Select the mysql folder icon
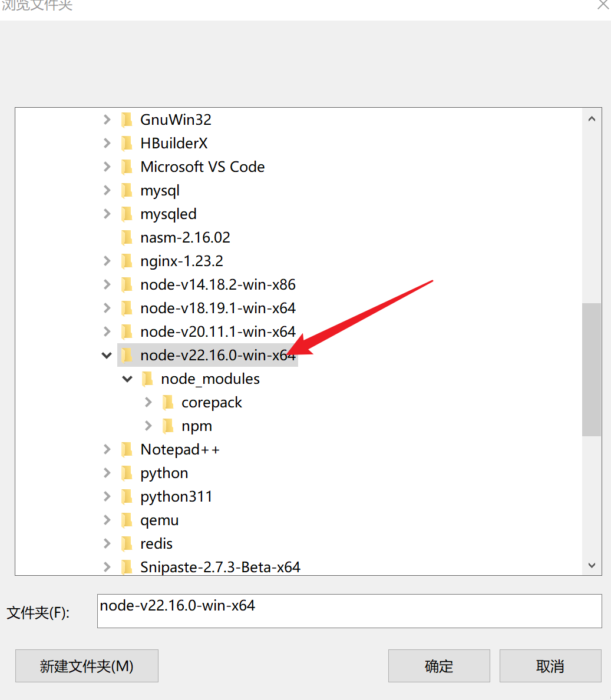The height and width of the screenshot is (700, 611). pos(127,190)
